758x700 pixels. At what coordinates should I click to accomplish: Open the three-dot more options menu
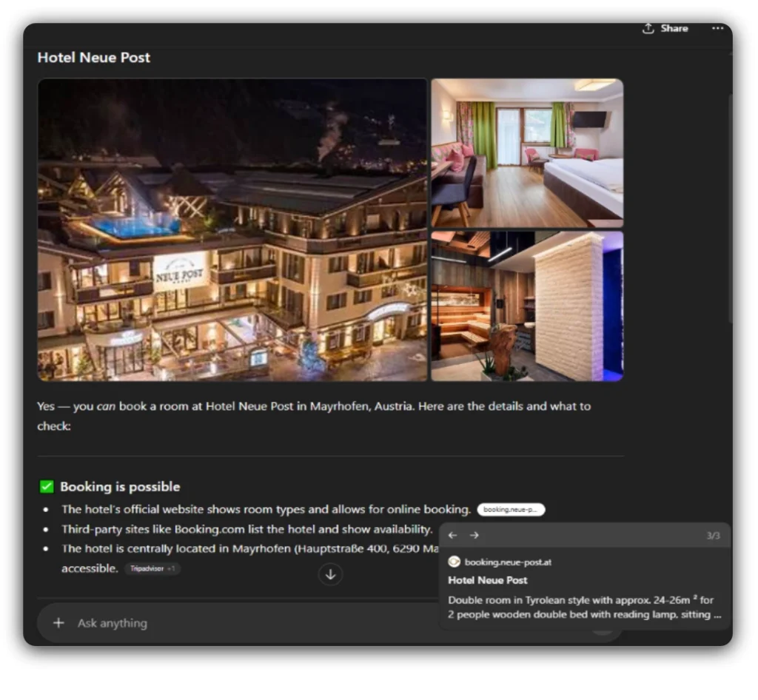pos(717,28)
